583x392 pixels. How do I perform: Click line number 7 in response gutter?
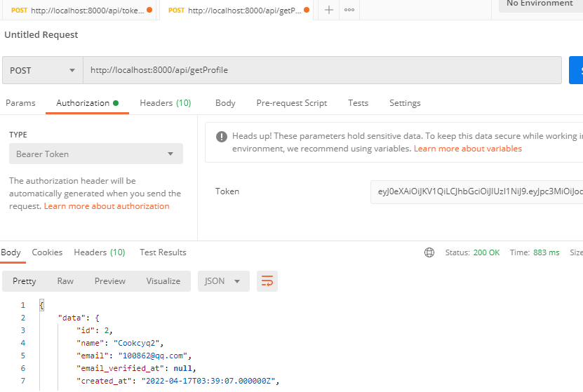coord(23,381)
